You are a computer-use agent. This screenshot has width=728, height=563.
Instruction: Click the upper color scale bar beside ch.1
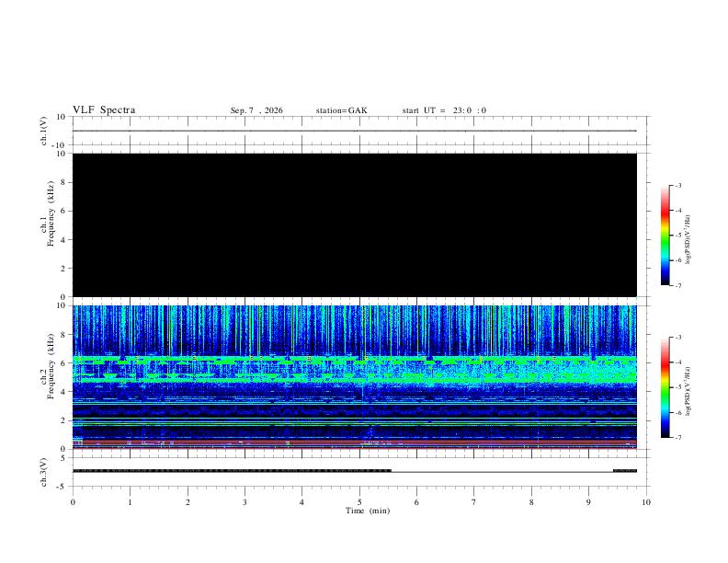point(665,236)
